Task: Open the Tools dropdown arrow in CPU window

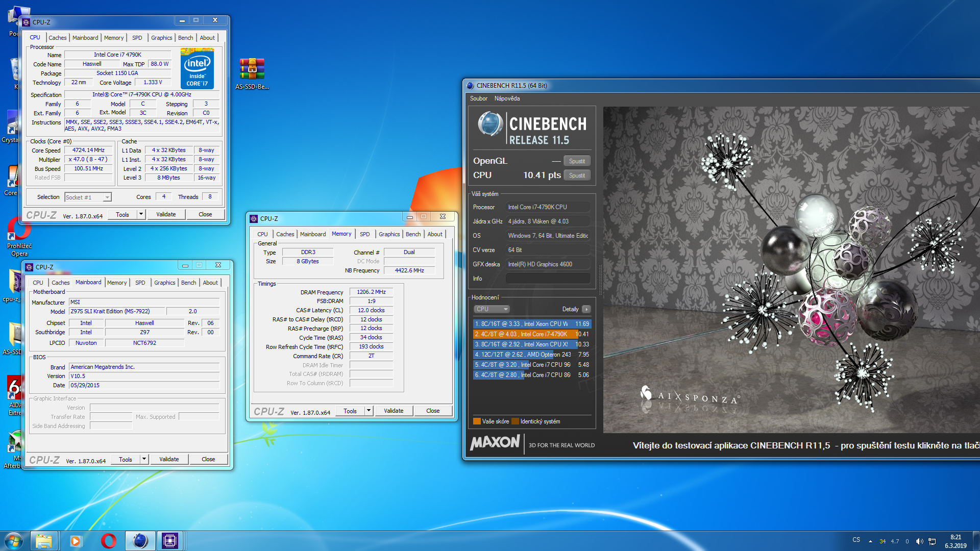Action: (141, 214)
